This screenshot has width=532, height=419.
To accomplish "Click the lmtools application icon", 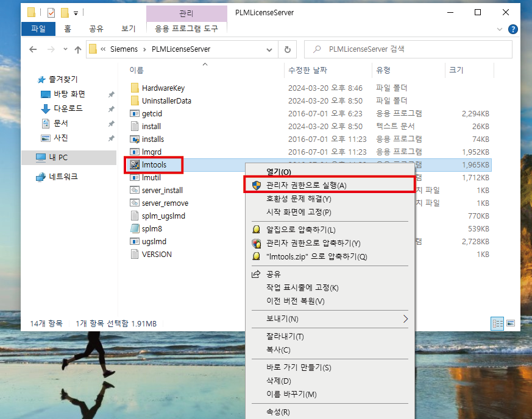I will pyautogui.click(x=135, y=165).
